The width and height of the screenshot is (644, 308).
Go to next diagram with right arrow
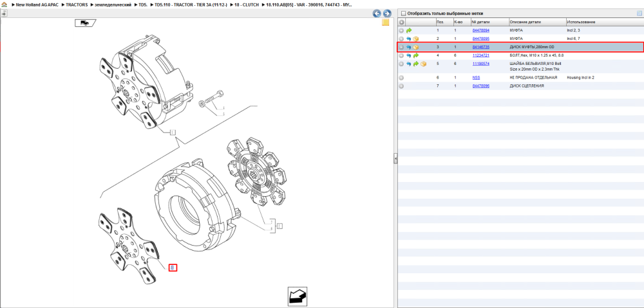coord(386,14)
